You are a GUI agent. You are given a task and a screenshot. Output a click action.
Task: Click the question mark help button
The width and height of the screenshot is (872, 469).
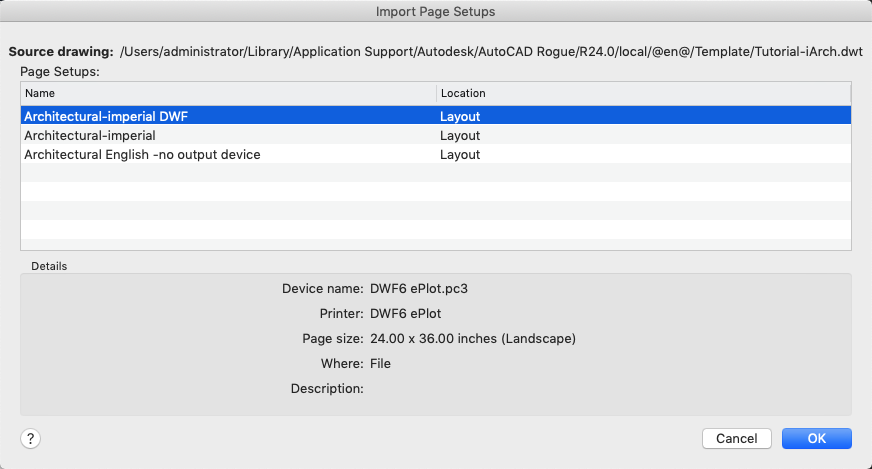pos(31,438)
